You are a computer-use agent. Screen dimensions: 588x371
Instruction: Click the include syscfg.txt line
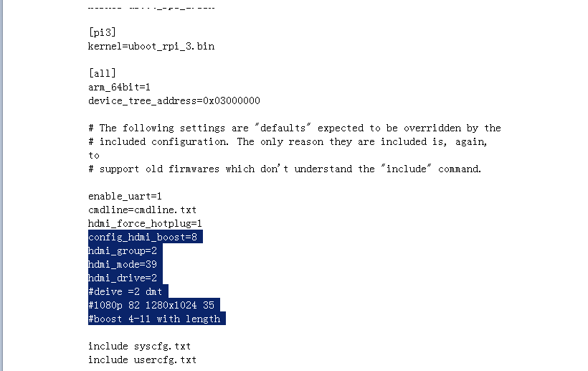coord(140,346)
